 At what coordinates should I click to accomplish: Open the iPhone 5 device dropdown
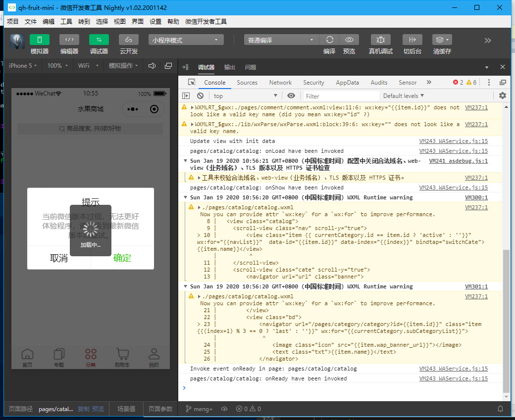[22, 66]
